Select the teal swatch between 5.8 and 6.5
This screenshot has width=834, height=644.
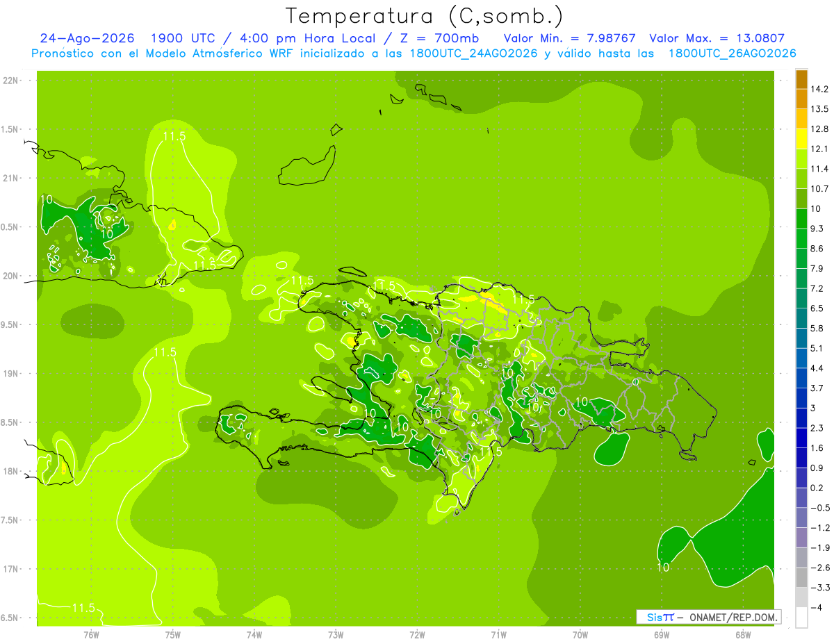click(x=801, y=318)
